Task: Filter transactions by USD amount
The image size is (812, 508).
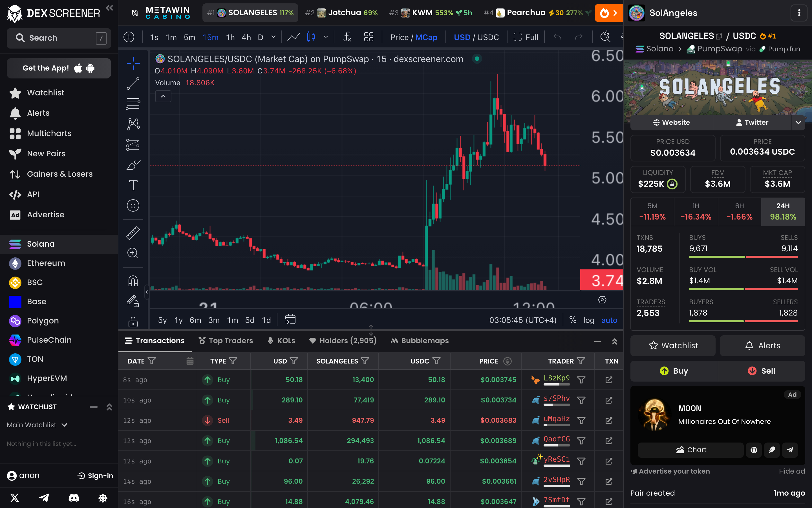Action: point(294,361)
